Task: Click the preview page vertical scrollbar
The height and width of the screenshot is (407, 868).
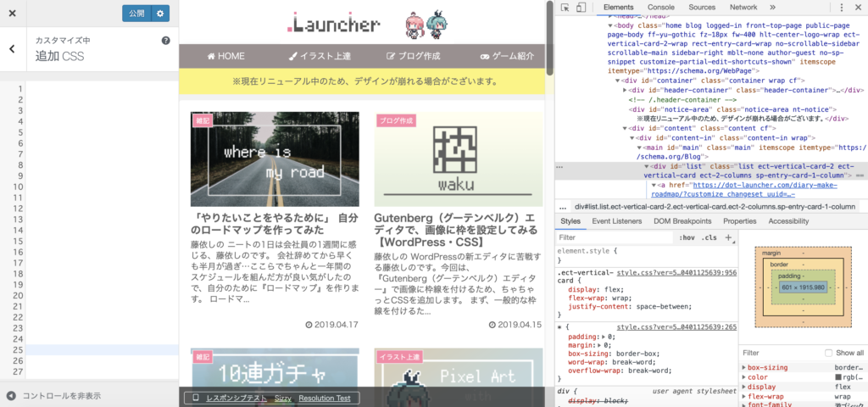Action: coord(549,37)
